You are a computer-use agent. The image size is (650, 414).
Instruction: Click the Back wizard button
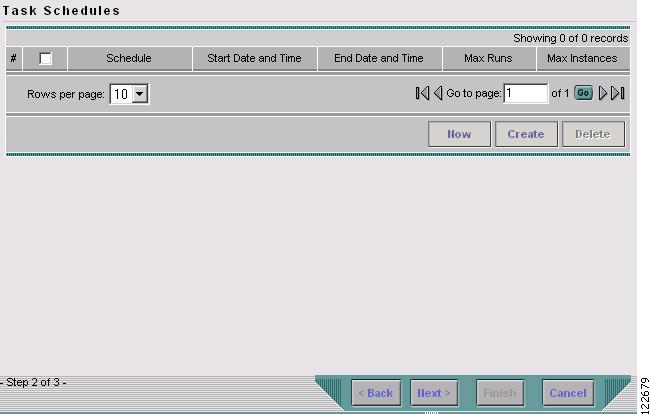[x=376, y=393]
